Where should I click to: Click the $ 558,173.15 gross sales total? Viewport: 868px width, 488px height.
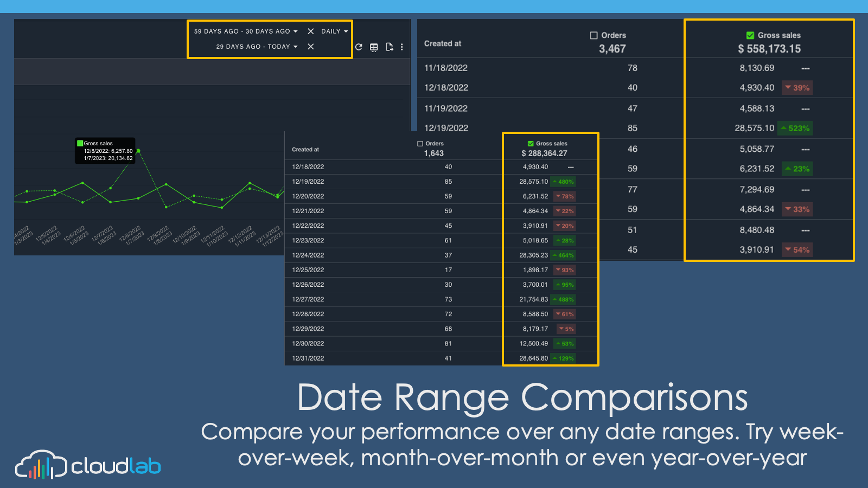point(769,49)
